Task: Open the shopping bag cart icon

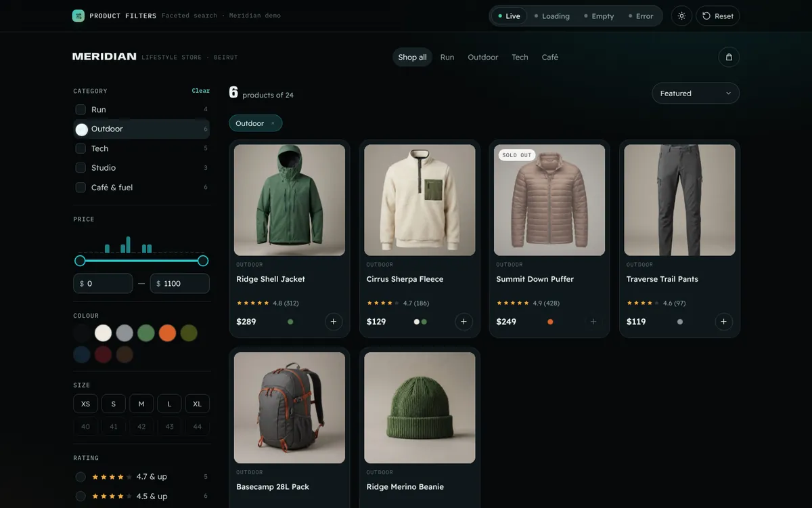Action: point(729,58)
